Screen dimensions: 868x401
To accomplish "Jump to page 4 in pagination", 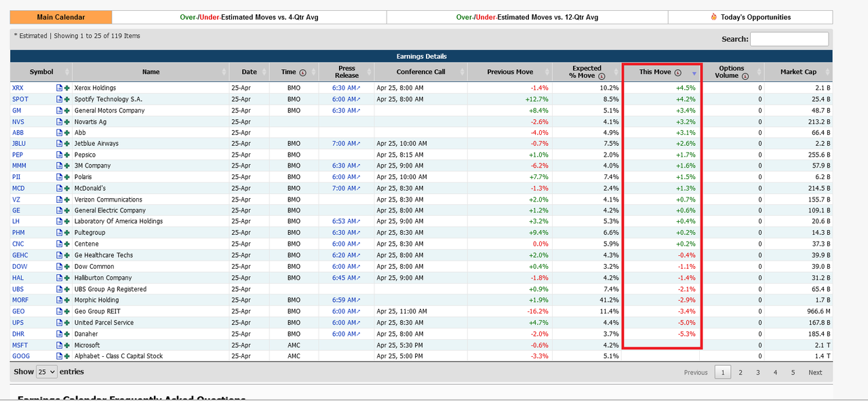I will [x=775, y=373].
